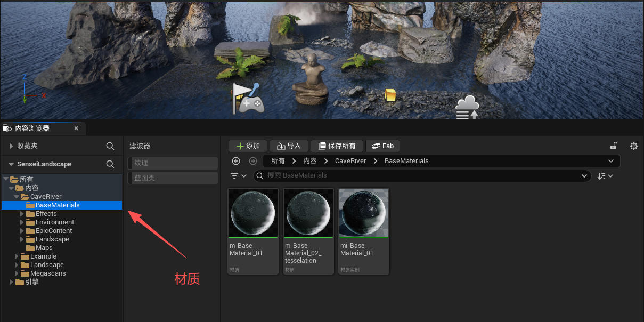Collapse the SenseiLandscape section

click(x=11, y=164)
